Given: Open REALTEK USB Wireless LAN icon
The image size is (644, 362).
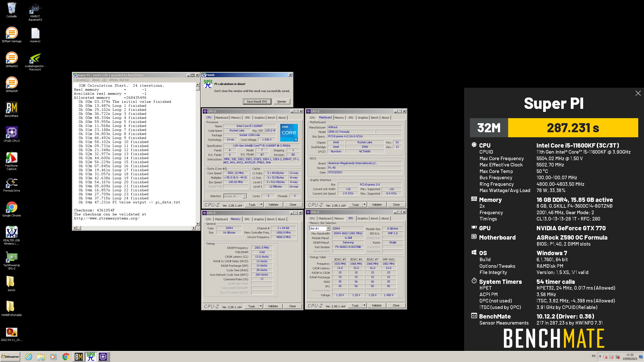Looking at the screenshot, I should (x=12, y=236).
